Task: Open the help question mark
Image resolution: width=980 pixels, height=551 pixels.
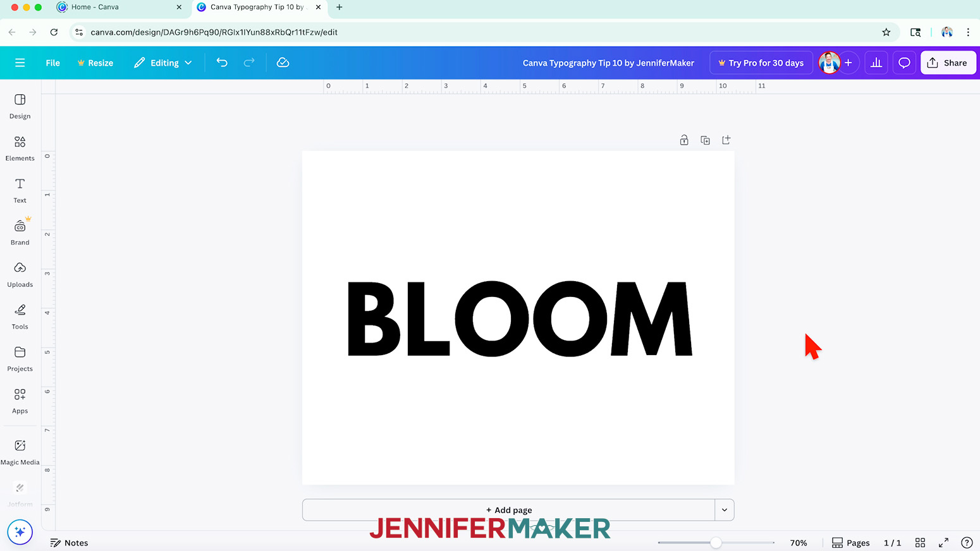Action: click(967, 543)
